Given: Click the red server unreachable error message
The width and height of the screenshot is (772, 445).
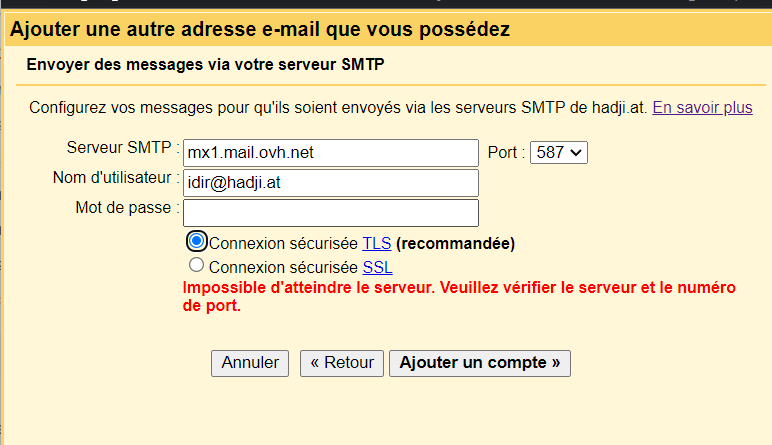Looking at the screenshot, I should (458, 297).
